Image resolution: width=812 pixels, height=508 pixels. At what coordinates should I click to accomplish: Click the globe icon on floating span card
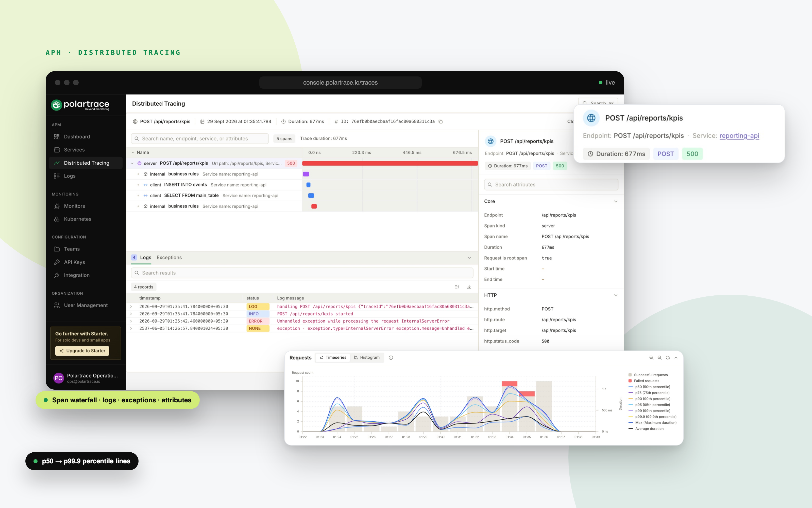pos(591,118)
